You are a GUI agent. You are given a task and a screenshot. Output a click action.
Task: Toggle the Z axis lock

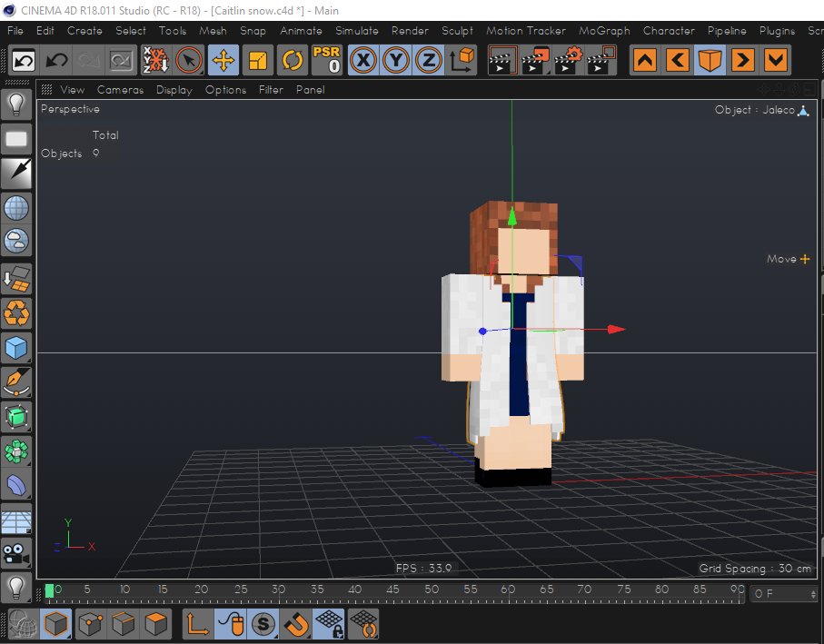[x=429, y=61]
